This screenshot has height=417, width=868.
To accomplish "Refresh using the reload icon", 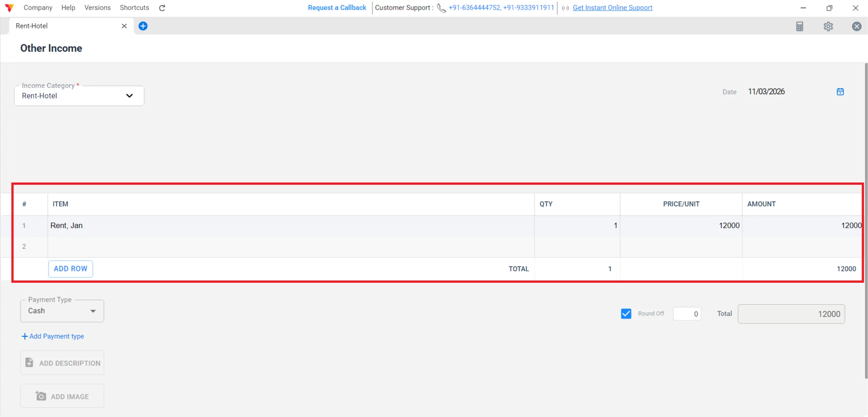I will click(162, 7).
